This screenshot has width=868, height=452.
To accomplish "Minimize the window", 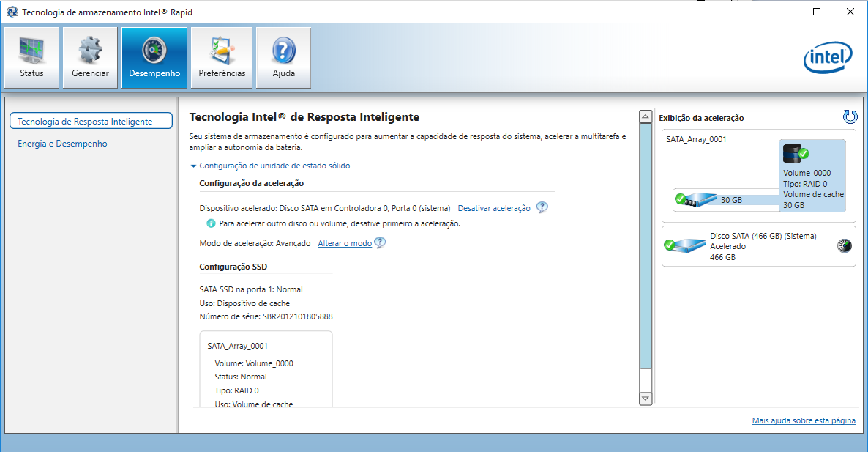I will [783, 12].
